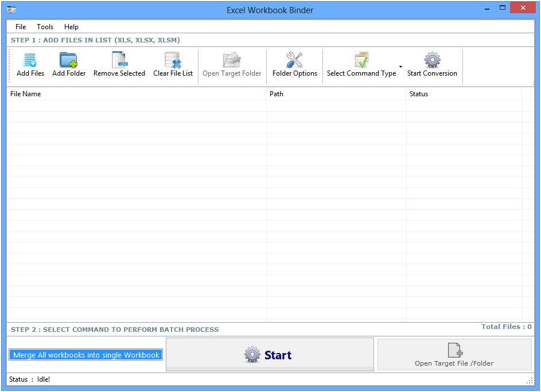Click the Open Target Folder icon
Viewport: 541px width, 392px height.
pos(232,60)
